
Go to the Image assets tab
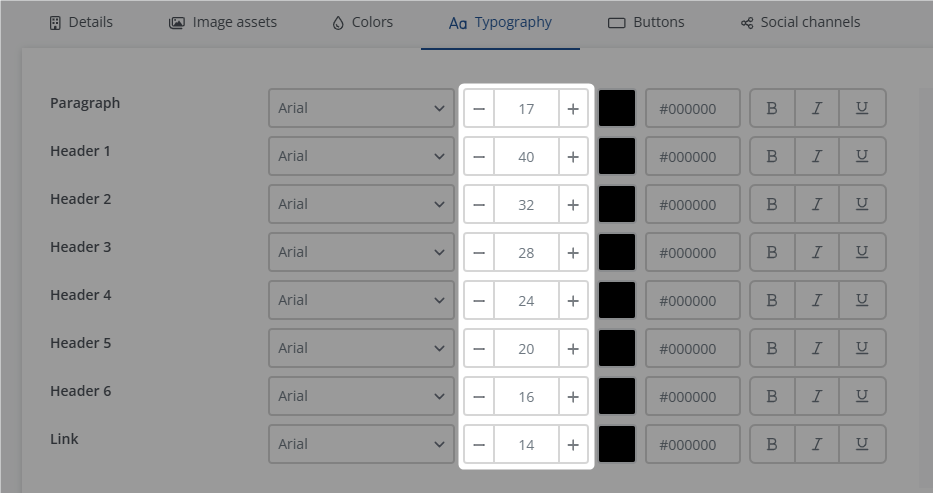click(223, 22)
